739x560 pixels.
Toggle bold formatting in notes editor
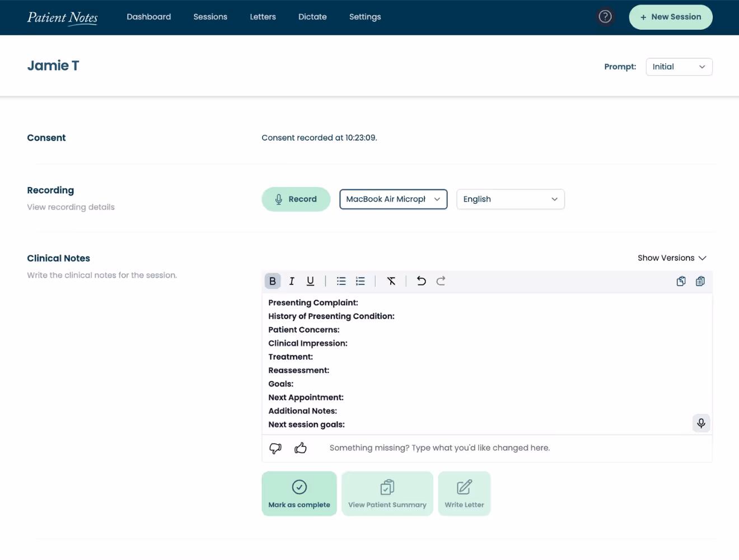click(x=273, y=281)
